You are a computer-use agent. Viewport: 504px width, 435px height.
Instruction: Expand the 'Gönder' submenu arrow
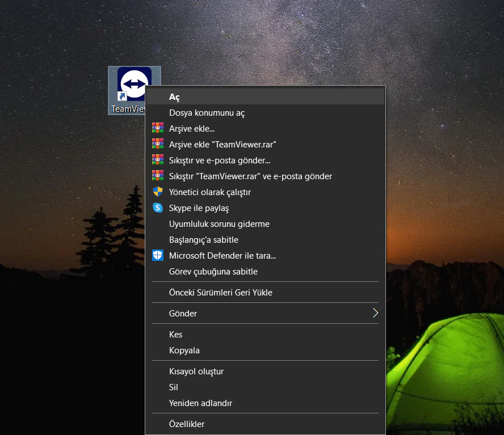(x=375, y=313)
